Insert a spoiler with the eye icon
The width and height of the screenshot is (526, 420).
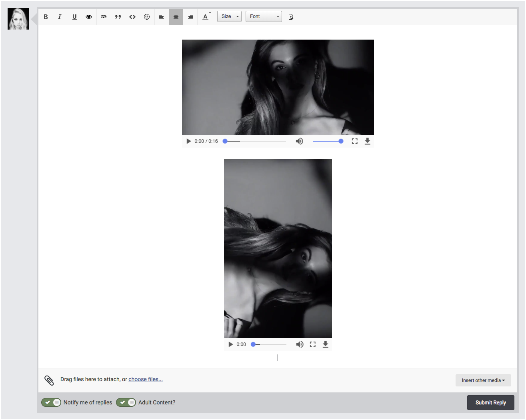[x=89, y=17]
